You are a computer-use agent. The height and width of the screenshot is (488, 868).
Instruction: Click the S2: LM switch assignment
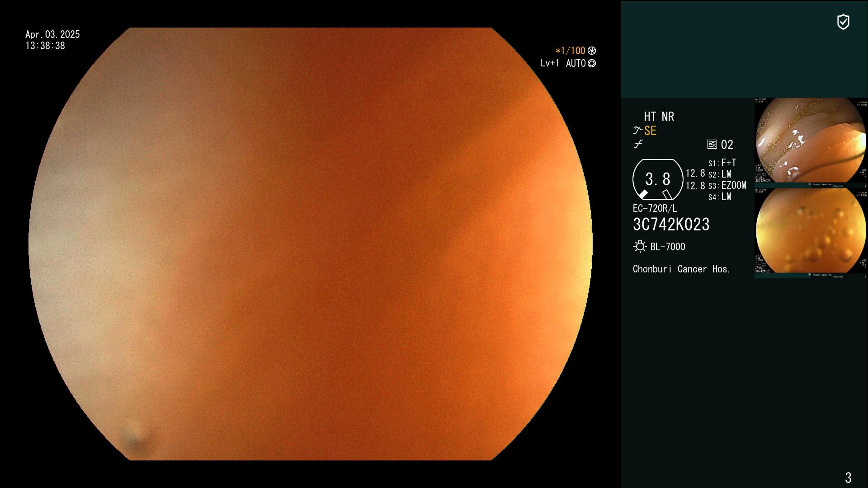(x=720, y=174)
